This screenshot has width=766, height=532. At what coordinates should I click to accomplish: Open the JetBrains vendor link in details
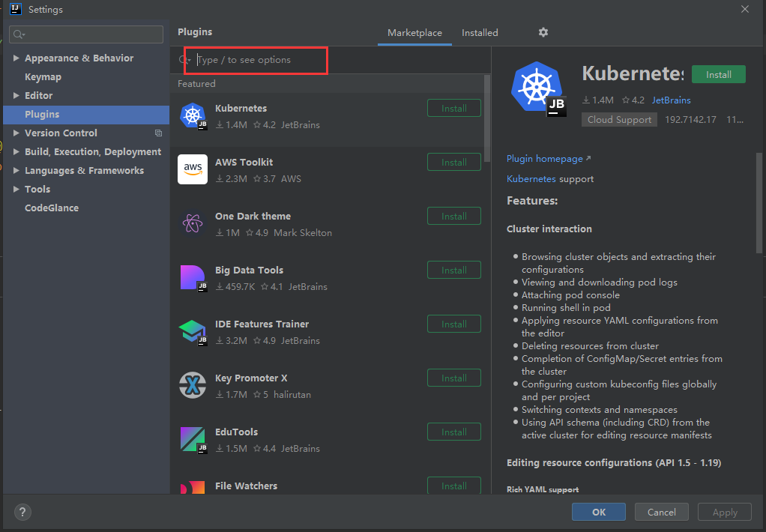tap(672, 100)
